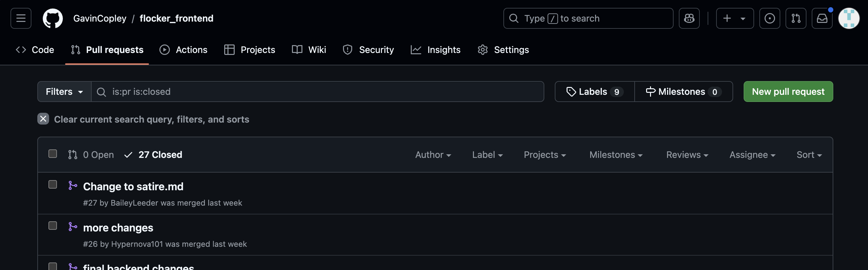Check the box for Change to satire.md

pyautogui.click(x=53, y=184)
